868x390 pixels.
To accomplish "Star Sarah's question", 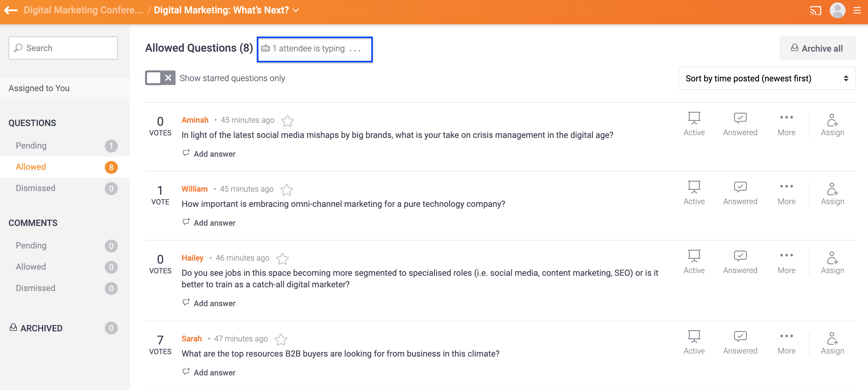I will coord(281,340).
